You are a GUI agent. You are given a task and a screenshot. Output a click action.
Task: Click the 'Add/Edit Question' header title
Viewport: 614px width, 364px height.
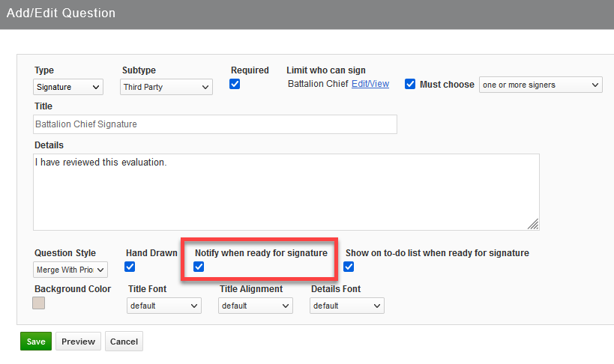click(61, 13)
